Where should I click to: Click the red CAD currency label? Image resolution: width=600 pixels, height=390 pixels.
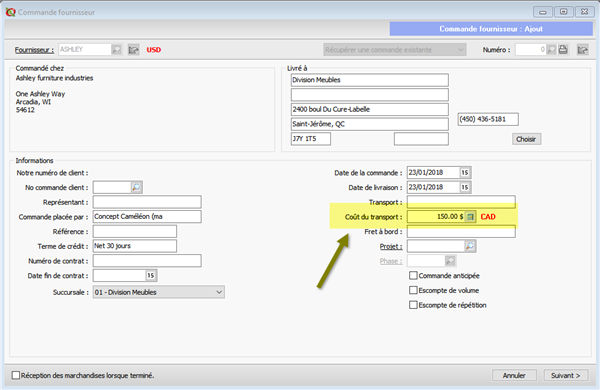tap(488, 217)
